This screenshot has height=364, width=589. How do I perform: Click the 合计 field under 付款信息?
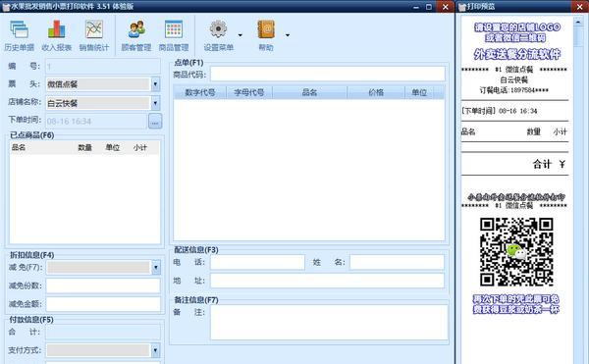coord(103,332)
